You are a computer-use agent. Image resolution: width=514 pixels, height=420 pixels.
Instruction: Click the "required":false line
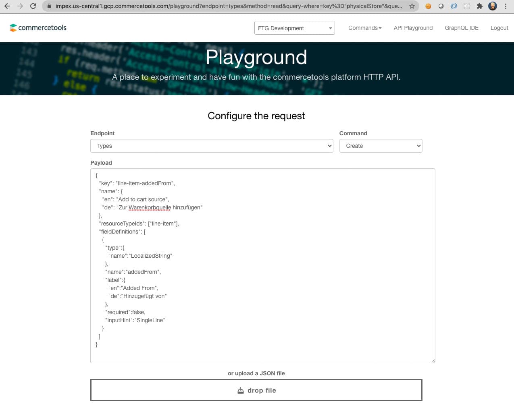pos(125,312)
